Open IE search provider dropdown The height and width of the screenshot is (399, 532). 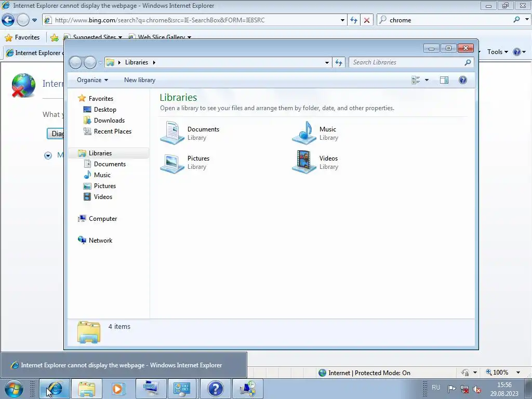pyautogui.click(x=527, y=20)
